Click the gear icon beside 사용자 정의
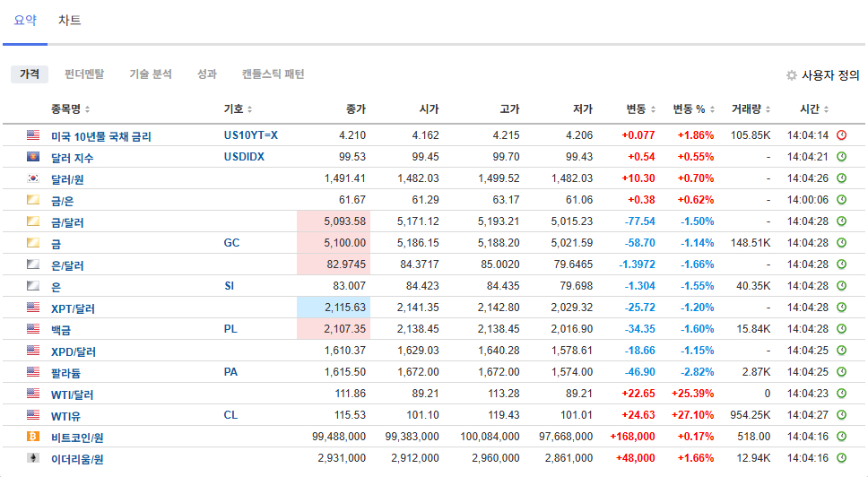The image size is (868, 477). point(791,75)
